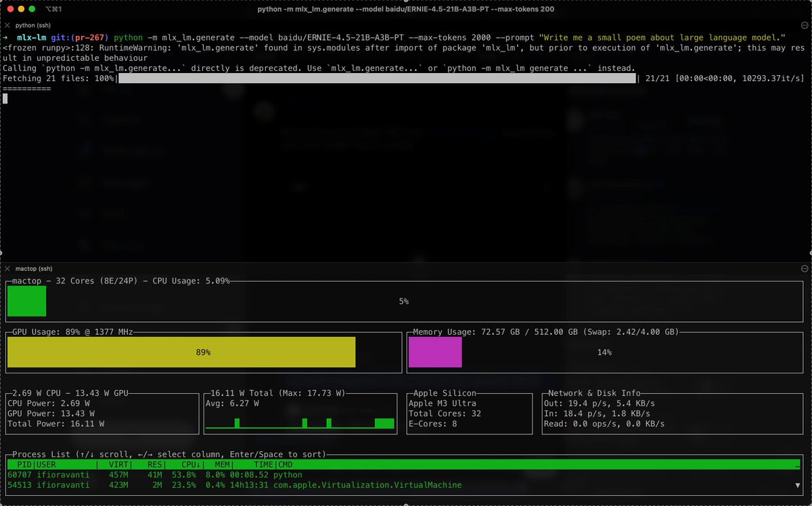Click the "Network & Disk Info" panel title

click(x=594, y=393)
